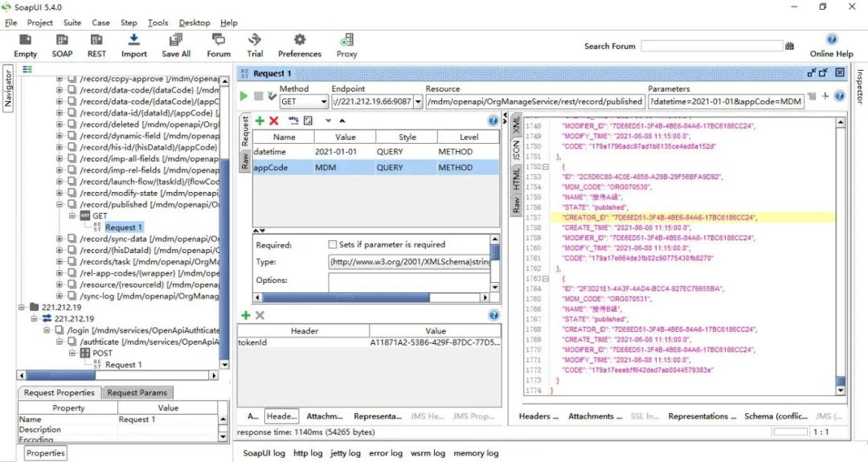This screenshot has height=462, width=868.
Task: Collapse the /login resource node
Action: click(47, 330)
